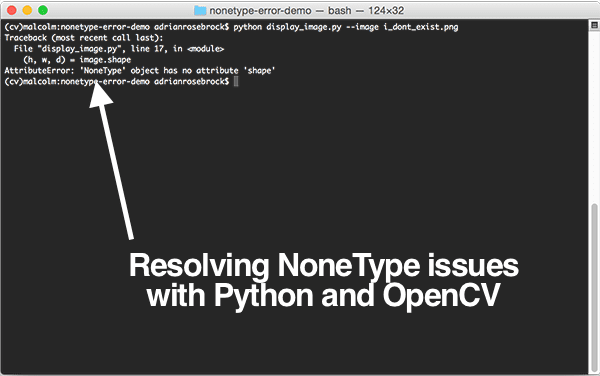The width and height of the screenshot is (600, 376).
Task: Click the '(h, w, d) = image.shape' line
Action: [77, 60]
